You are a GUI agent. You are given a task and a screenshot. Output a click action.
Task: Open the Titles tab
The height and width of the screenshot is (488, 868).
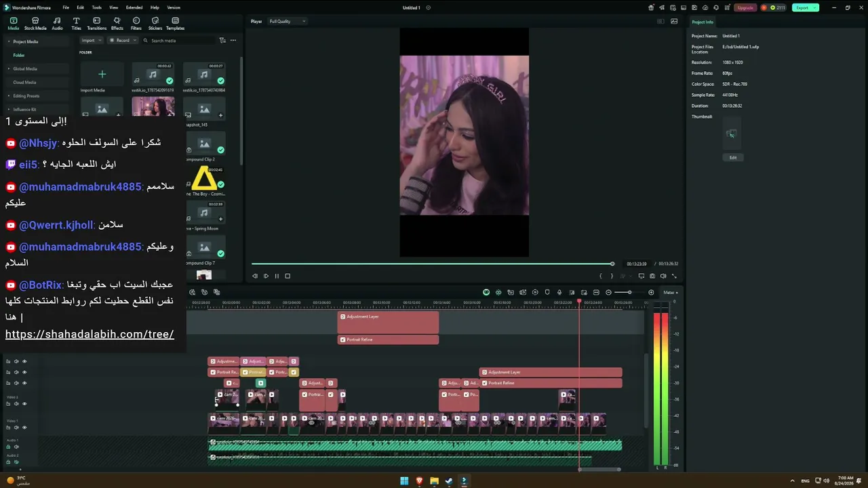coord(76,24)
